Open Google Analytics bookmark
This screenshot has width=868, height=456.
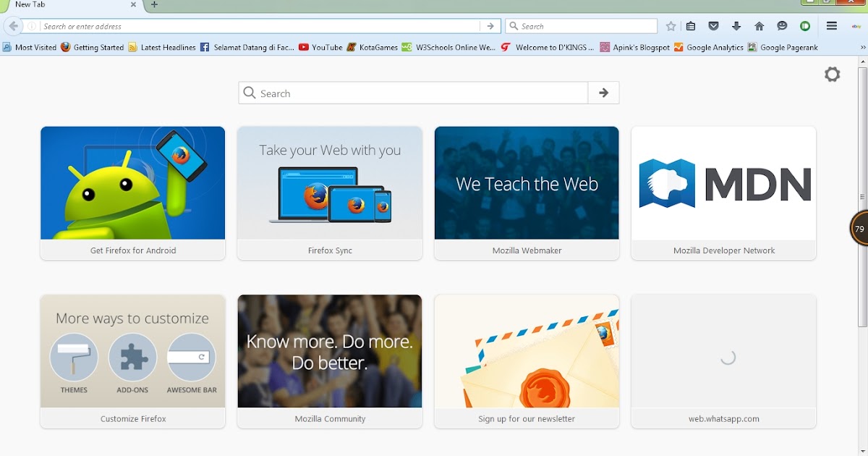point(709,47)
